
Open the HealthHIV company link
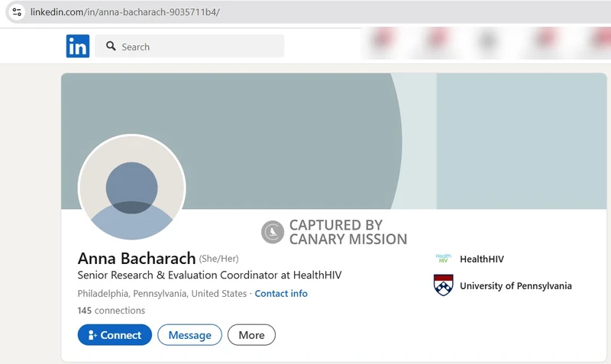[x=482, y=259]
